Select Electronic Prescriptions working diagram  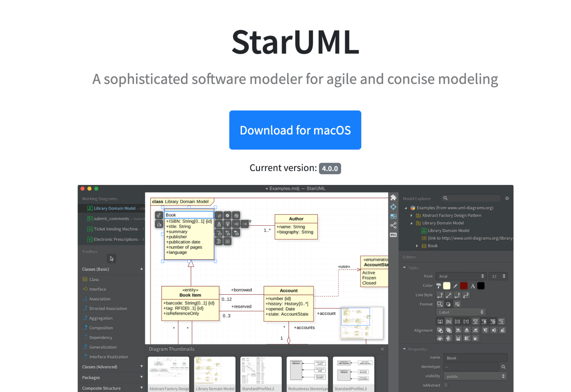[x=111, y=239]
